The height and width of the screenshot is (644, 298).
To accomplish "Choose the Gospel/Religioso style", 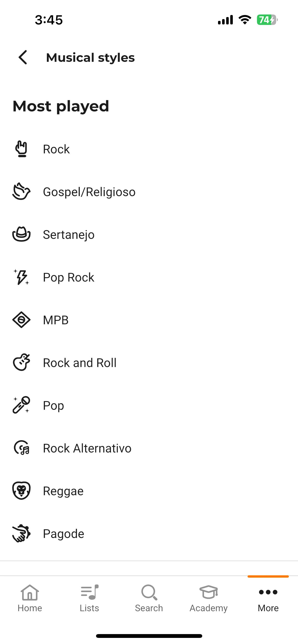I will [x=149, y=192].
